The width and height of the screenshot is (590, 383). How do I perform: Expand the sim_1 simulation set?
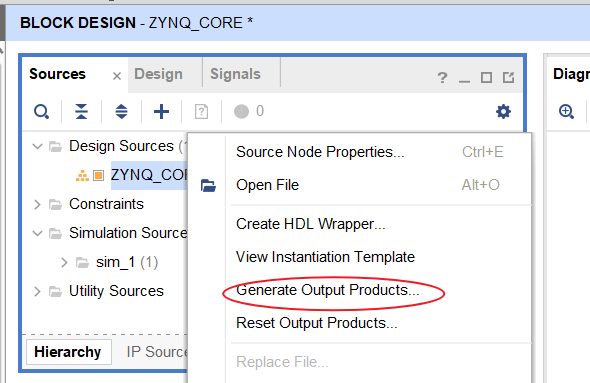point(64,262)
